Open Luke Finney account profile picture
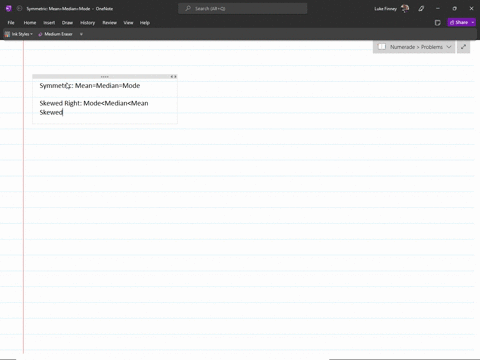The image size is (480, 360). coord(405,9)
